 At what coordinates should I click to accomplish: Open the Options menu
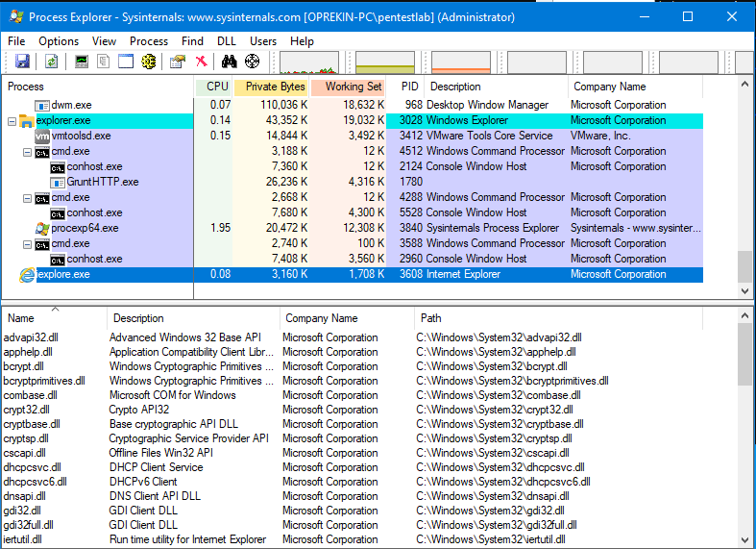click(59, 41)
